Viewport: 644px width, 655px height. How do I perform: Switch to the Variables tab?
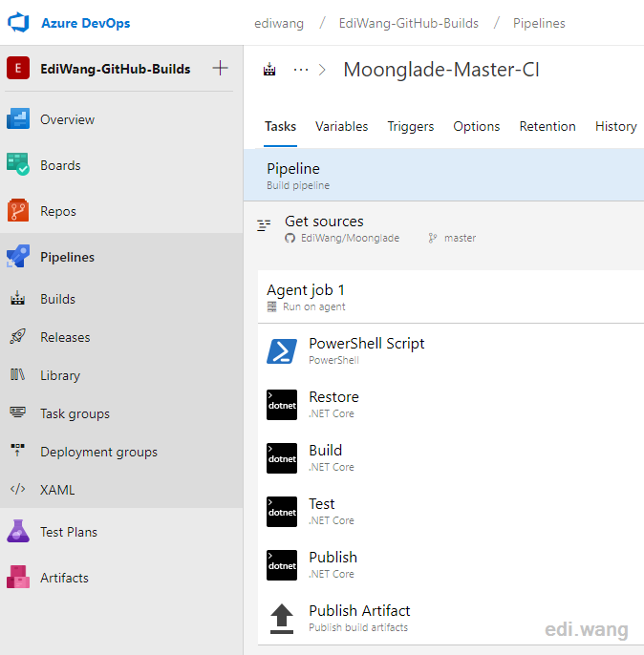[341, 126]
